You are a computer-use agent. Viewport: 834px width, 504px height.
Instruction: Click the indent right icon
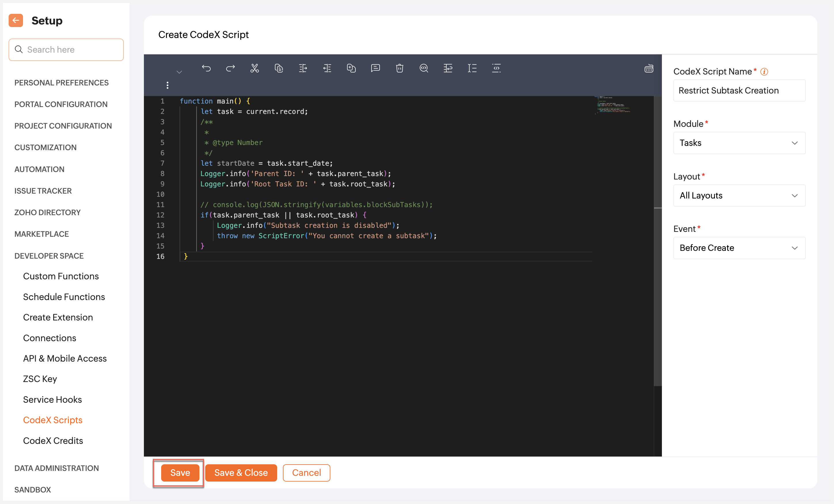coord(303,68)
